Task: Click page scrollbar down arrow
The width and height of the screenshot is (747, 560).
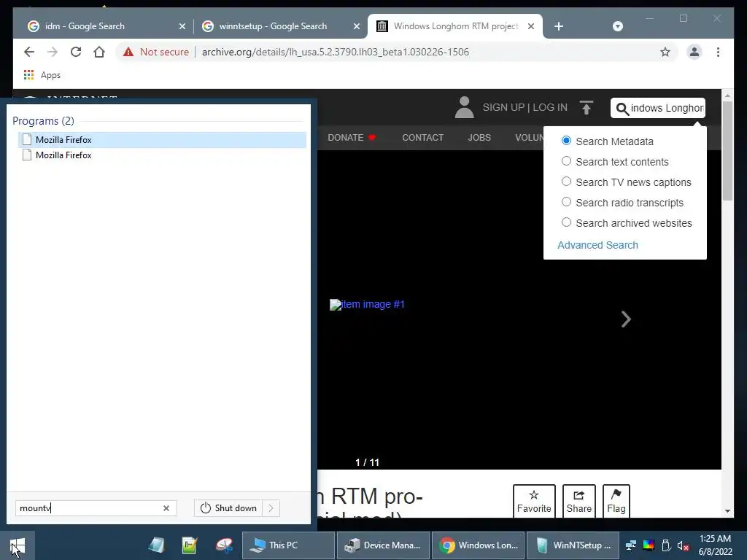Action: pos(727,511)
